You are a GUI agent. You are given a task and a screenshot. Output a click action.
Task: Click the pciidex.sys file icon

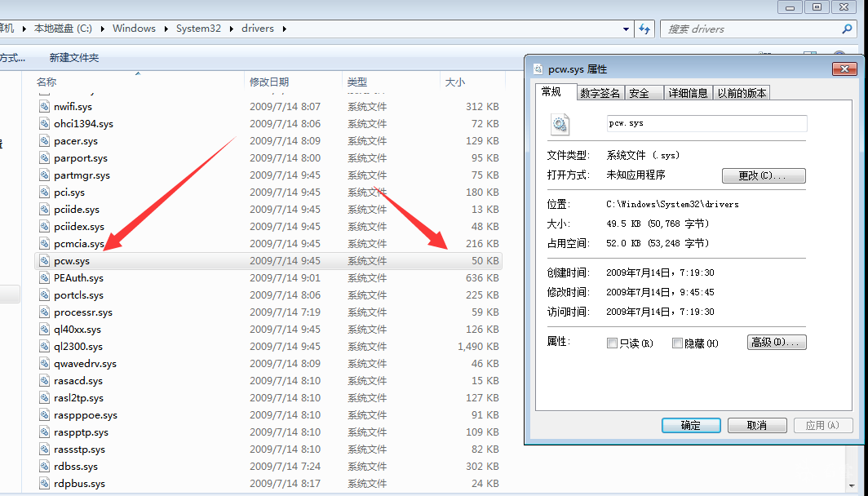click(44, 227)
